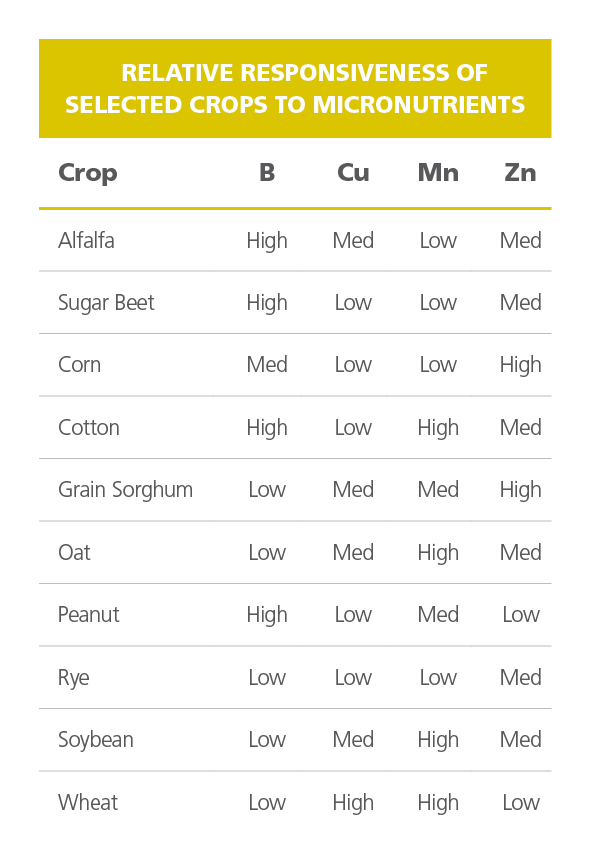This screenshot has width=593, height=866.
Task: Click the table title banner
Action: click(295, 88)
